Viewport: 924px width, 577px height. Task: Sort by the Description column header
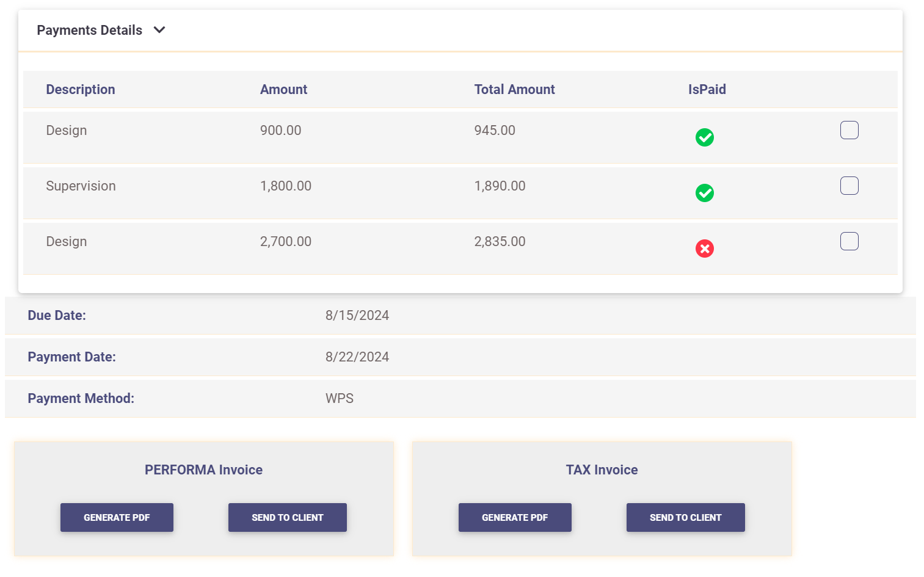coord(81,90)
